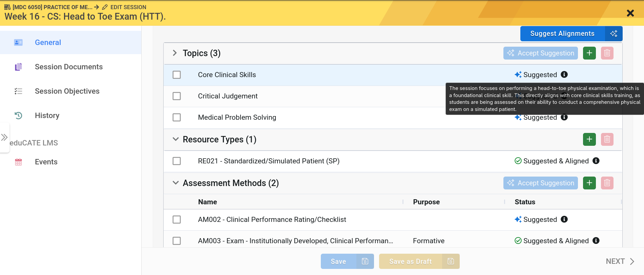This screenshot has width=644, height=275.
Task: Collapse the Assessment Methods (2) section
Action: point(175,183)
